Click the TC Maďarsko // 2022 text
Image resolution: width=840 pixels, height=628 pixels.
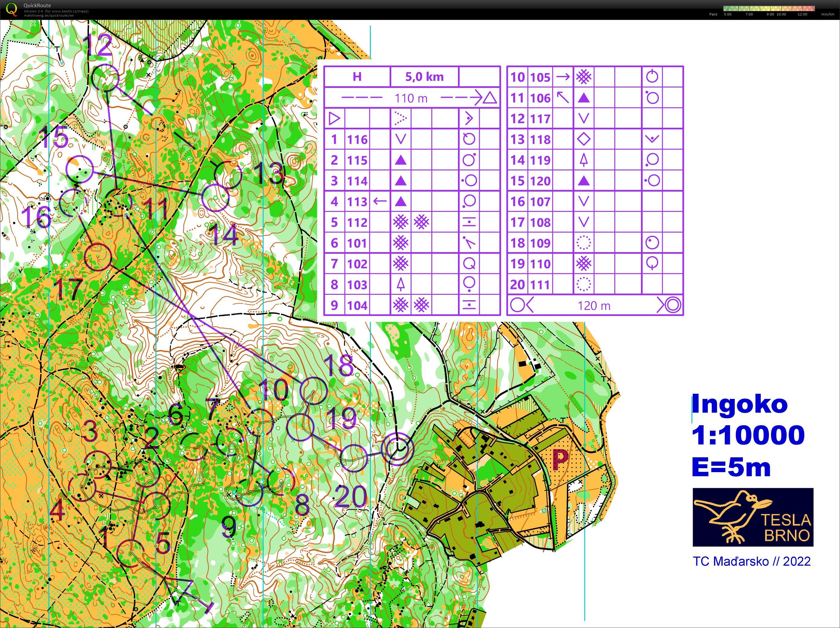pos(751,561)
